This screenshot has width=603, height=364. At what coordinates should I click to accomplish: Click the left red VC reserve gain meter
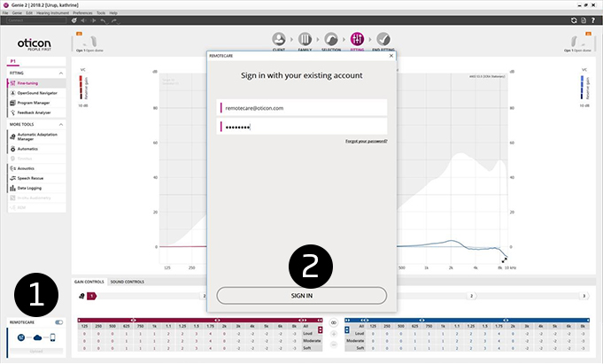81,88
